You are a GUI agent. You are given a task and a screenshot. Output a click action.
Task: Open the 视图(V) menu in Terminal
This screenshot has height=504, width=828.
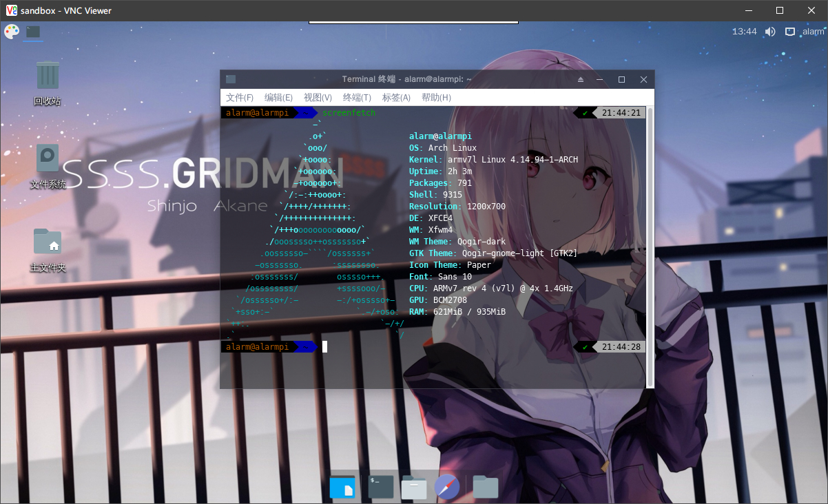point(318,98)
